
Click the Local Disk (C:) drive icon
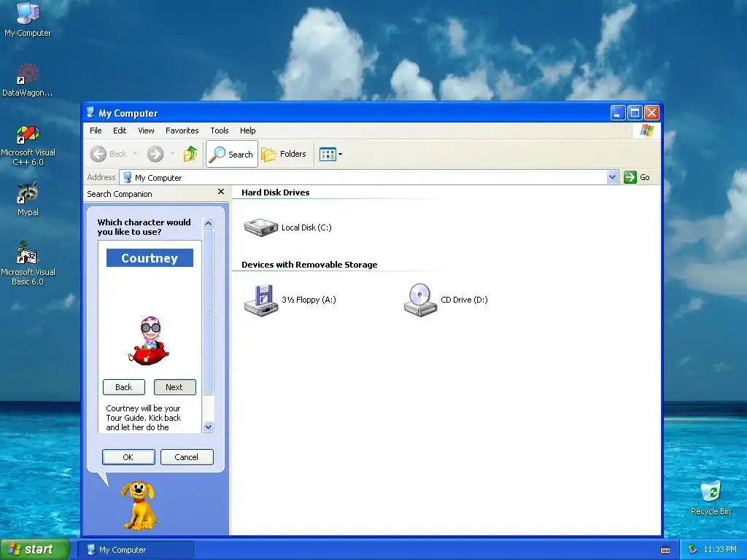click(x=260, y=227)
